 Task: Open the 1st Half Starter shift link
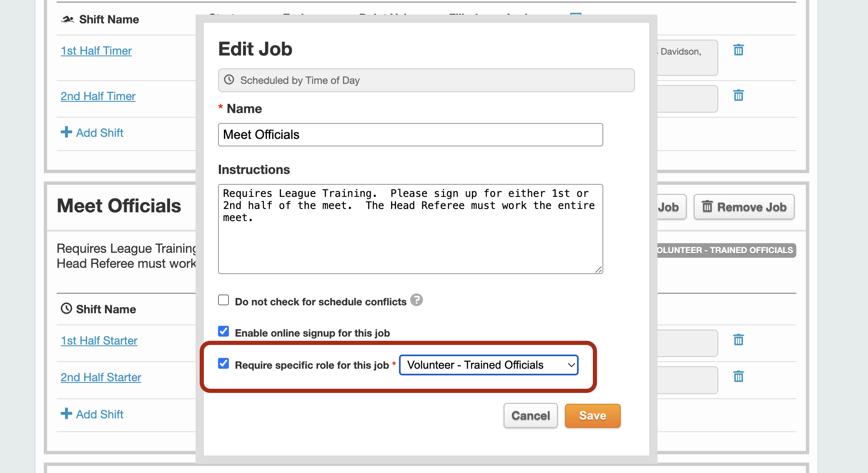[99, 341]
